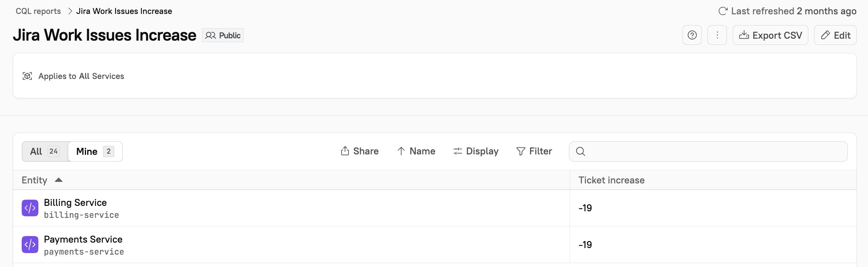This screenshot has width=868, height=267.
Task: Switch to the Mine 2 tab
Action: [95, 151]
